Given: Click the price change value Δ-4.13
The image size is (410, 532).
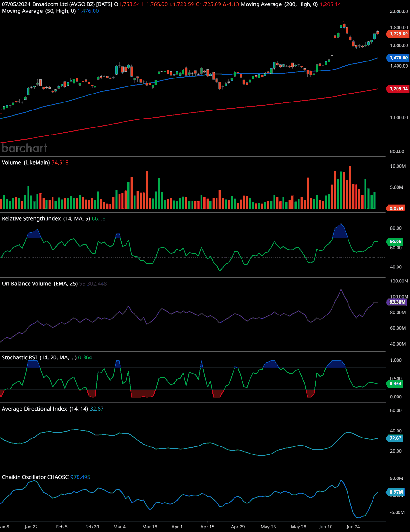Looking at the screenshot, I should coord(231,4).
